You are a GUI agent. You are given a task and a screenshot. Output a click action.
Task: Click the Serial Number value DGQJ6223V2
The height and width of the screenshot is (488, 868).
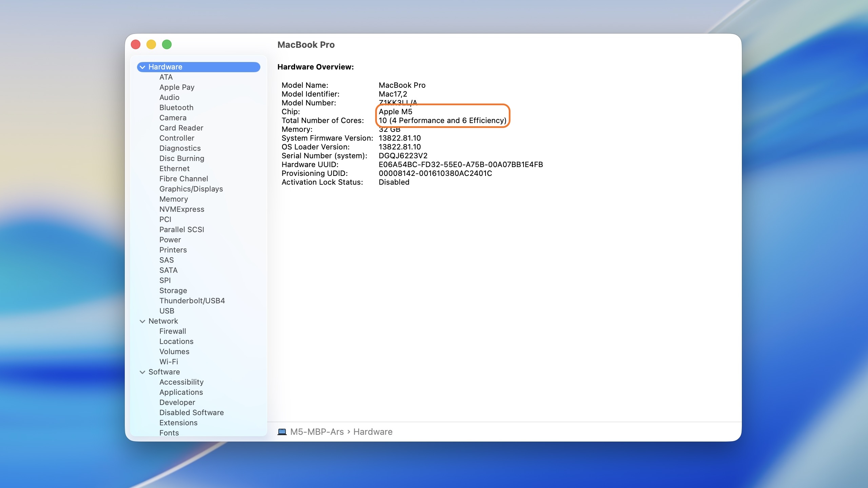pos(403,156)
